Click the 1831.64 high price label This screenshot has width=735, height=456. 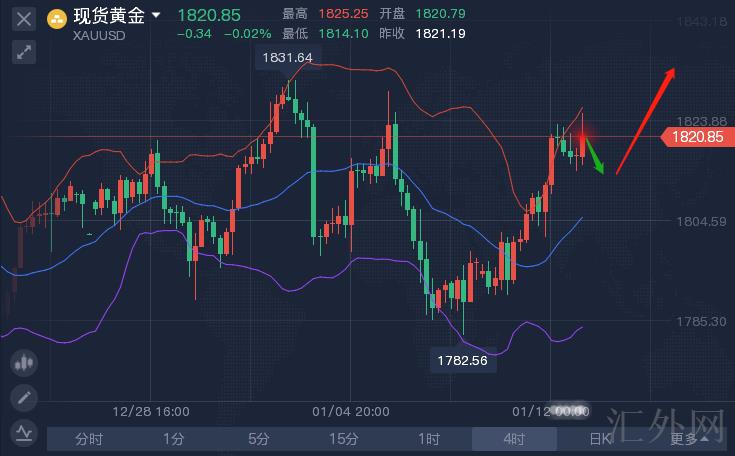(x=287, y=58)
